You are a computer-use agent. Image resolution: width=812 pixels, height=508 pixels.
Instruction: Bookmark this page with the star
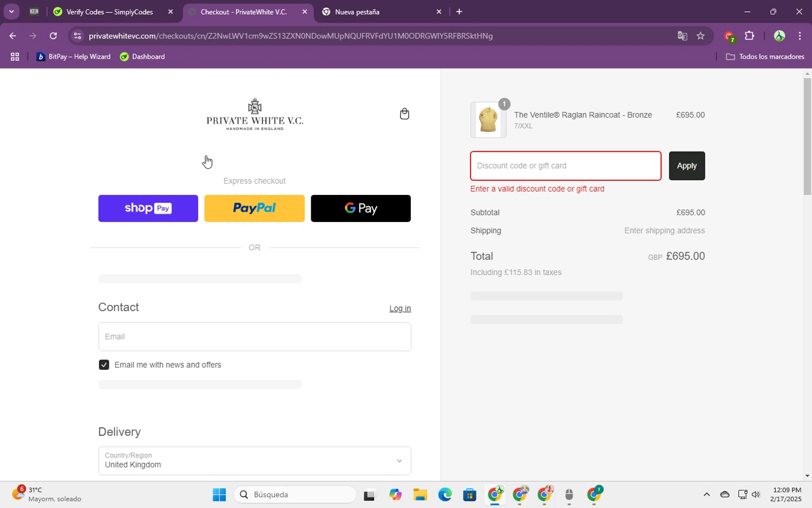coord(701,36)
